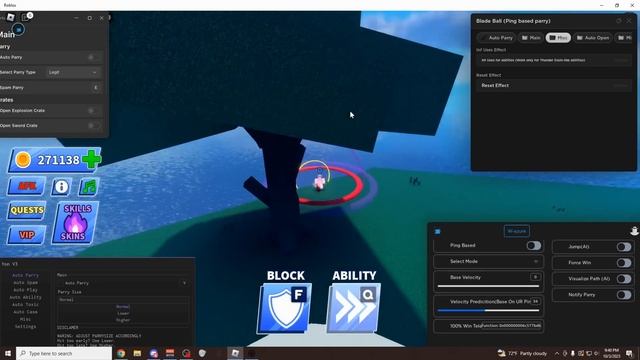640x360 pixels.
Task: Click the red AFK icon
Action: [x=26, y=187]
